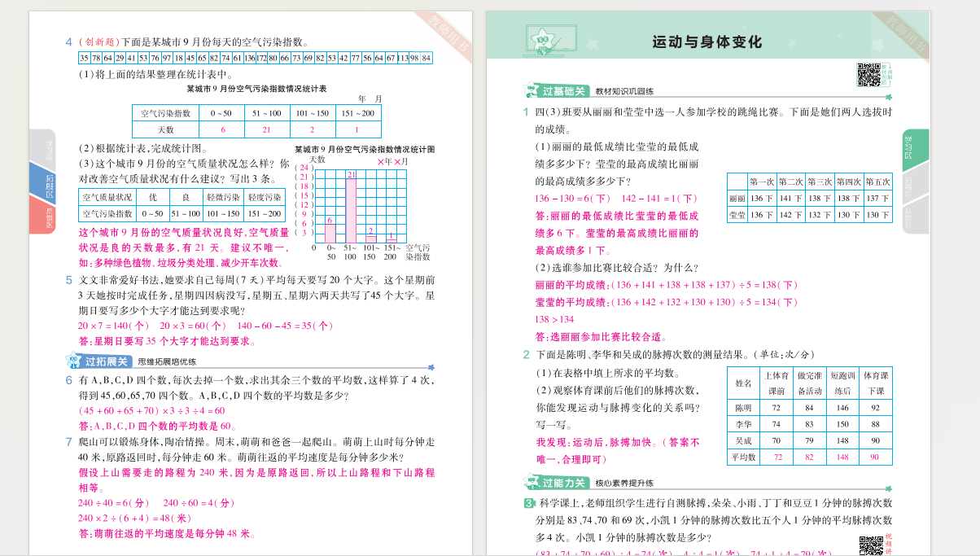Click the 吴成 row label in the pulse table
The width and height of the screenshot is (980, 556).
pos(743,441)
